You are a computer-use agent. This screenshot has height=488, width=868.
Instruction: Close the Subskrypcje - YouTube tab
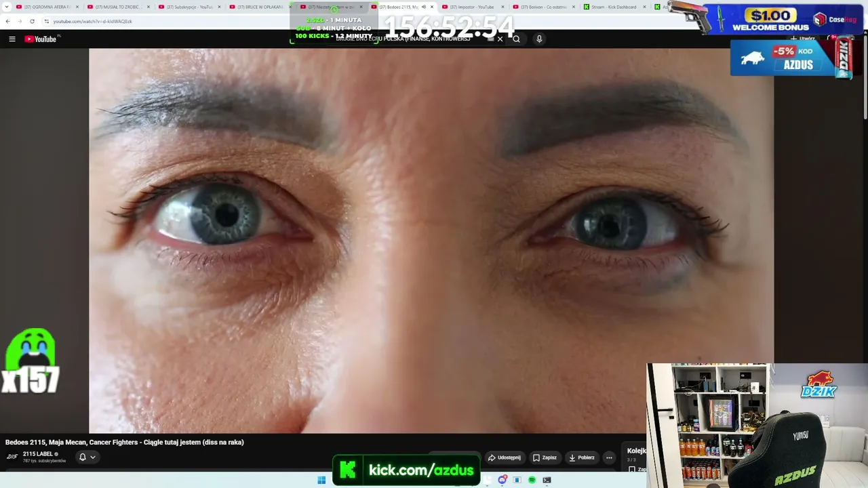tap(219, 7)
